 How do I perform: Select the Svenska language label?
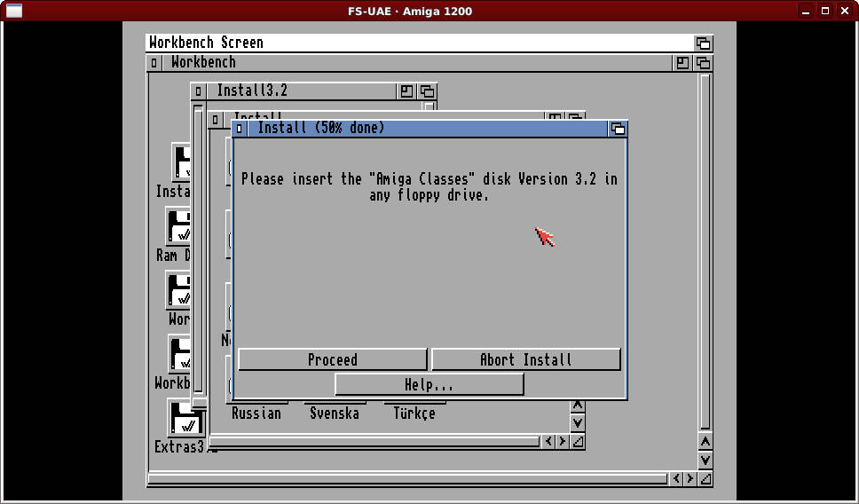coord(335,413)
